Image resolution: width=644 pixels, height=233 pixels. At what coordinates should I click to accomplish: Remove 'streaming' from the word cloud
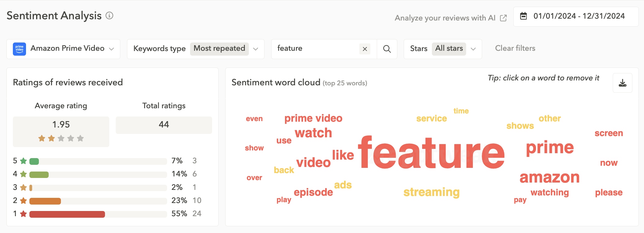432,192
